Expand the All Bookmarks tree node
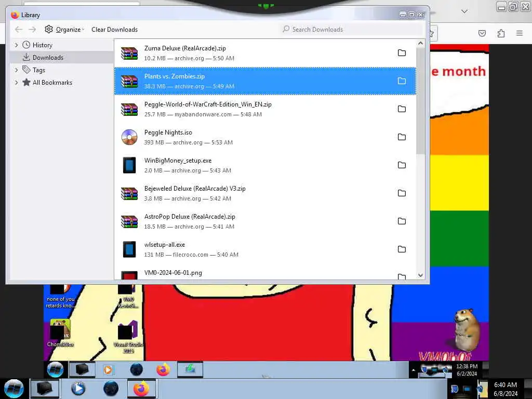This screenshot has width=532, height=399. click(x=16, y=83)
